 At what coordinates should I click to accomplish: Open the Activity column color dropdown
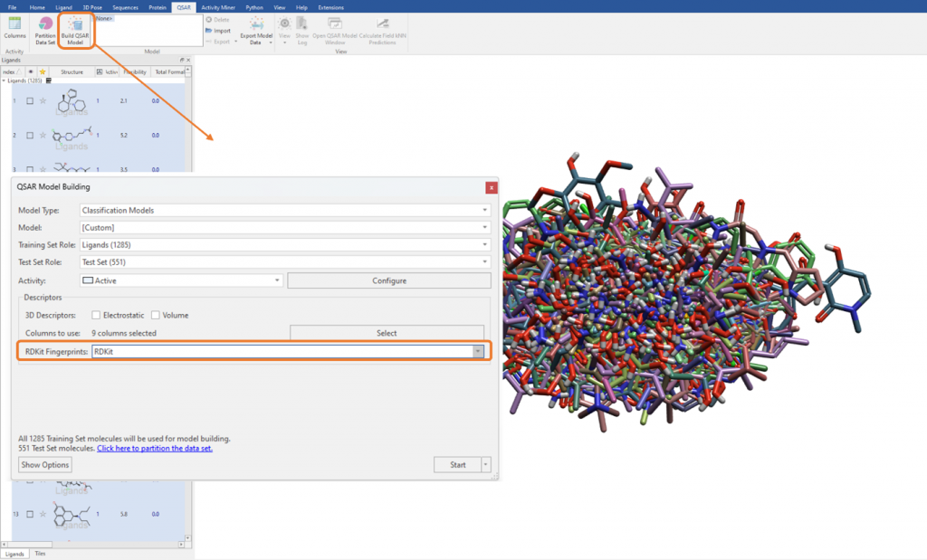(181, 280)
